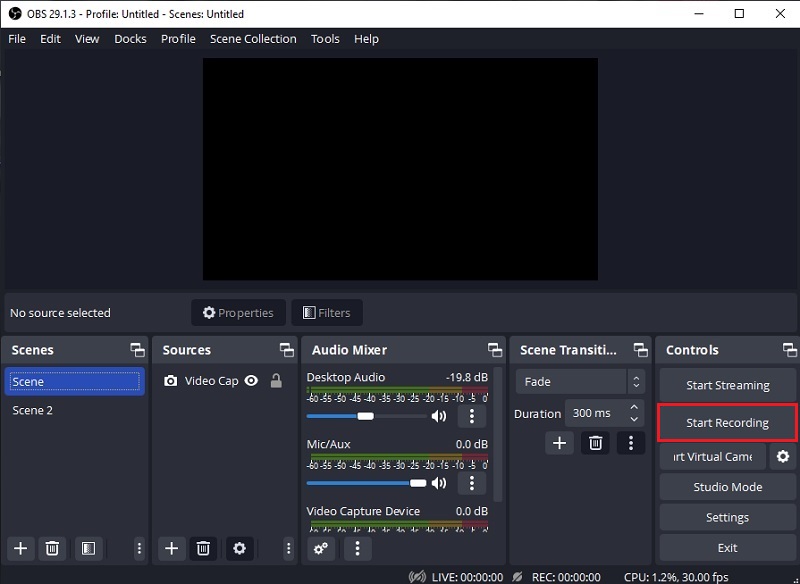800x584 pixels.
Task: Click the Exit button
Action: tap(728, 548)
